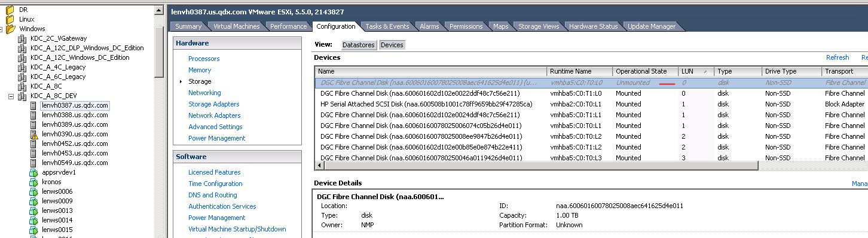Open the Alarms tab
Image resolution: width=868 pixels, height=238 pixels.
coord(429,26)
